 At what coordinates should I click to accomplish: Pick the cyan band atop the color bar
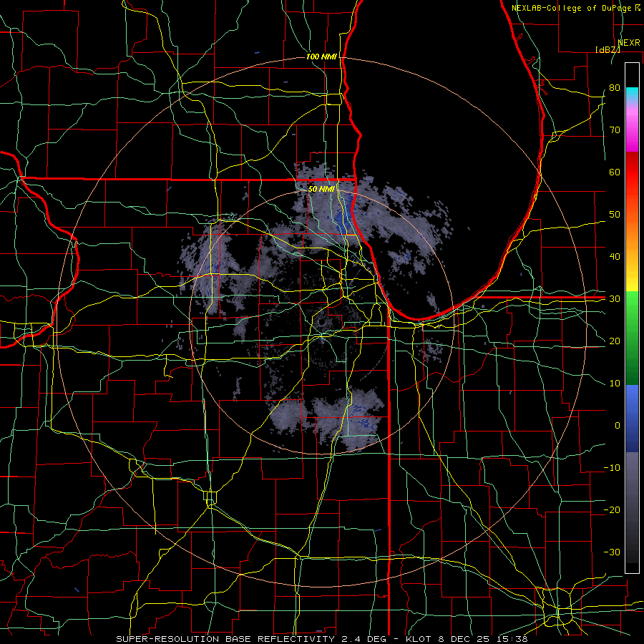tap(632, 93)
